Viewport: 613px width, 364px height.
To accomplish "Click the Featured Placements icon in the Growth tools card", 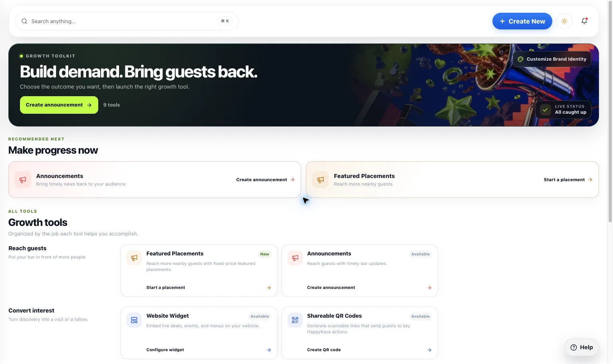I will [x=134, y=258].
